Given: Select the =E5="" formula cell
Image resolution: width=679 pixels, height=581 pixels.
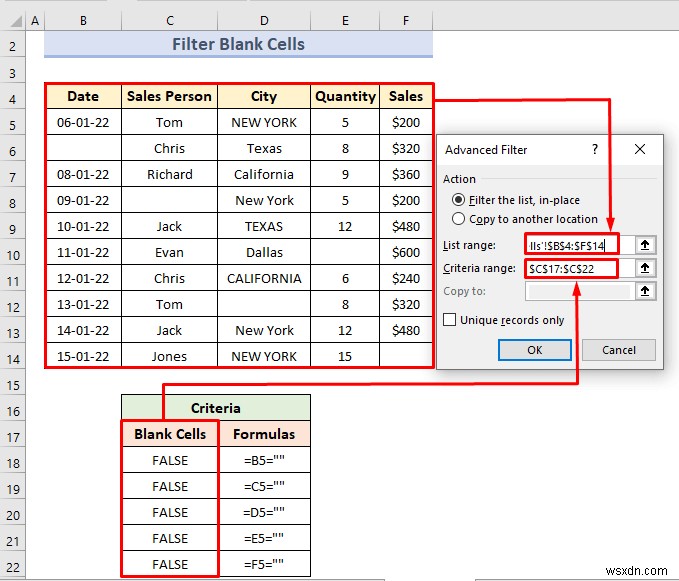Looking at the screenshot, I should coord(264,538).
